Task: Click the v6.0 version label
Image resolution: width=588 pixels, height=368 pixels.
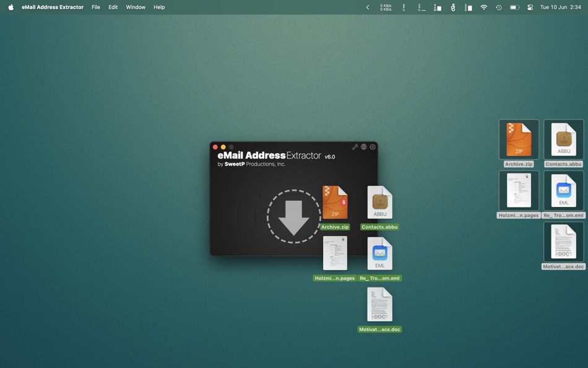Action: click(330, 157)
